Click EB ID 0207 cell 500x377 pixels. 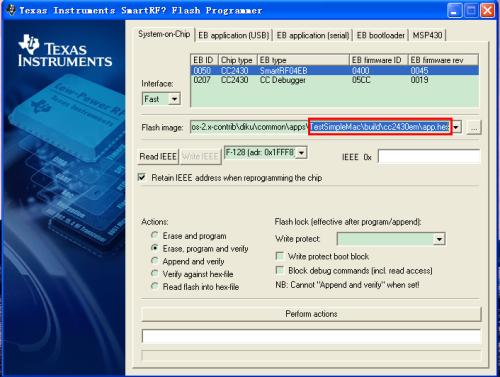click(202, 80)
